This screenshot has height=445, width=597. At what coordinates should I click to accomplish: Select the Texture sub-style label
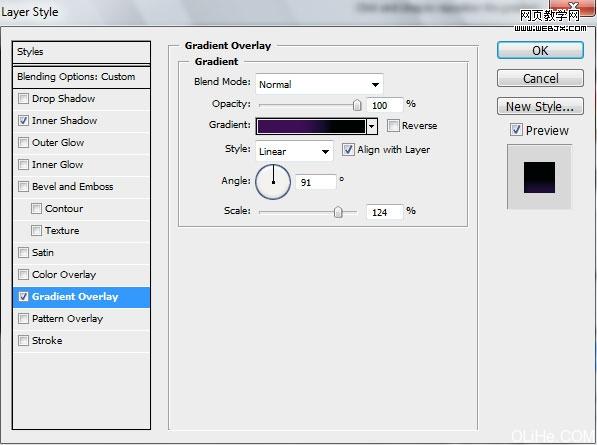point(62,231)
